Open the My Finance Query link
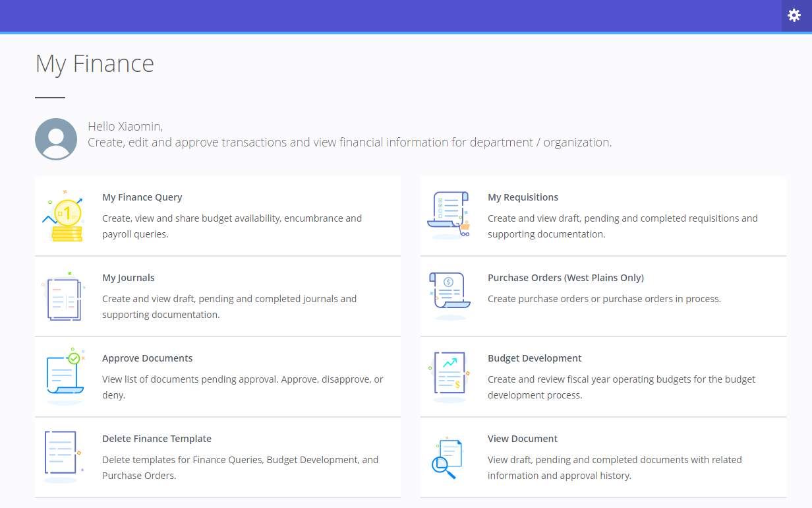Viewport: 812px width, 508px height. pyautogui.click(x=142, y=197)
